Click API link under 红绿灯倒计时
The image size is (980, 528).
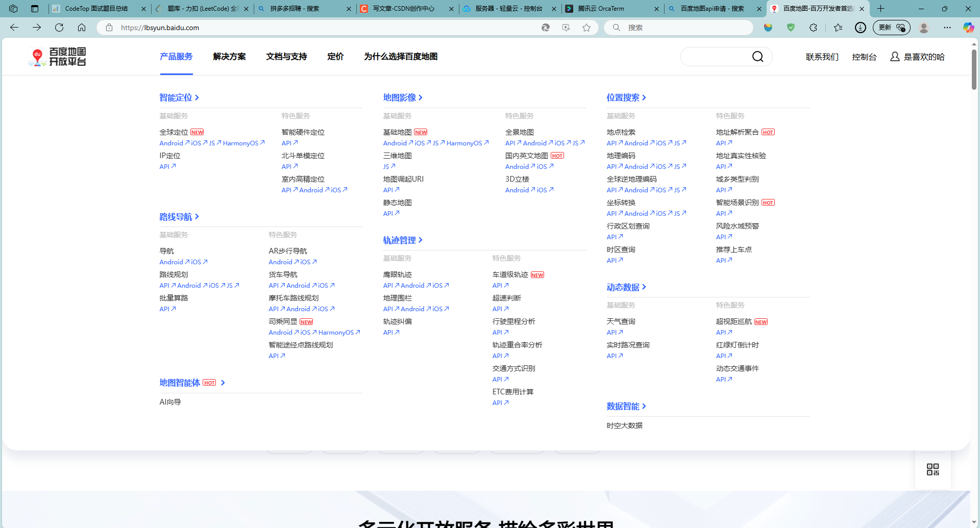pos(724,356)
